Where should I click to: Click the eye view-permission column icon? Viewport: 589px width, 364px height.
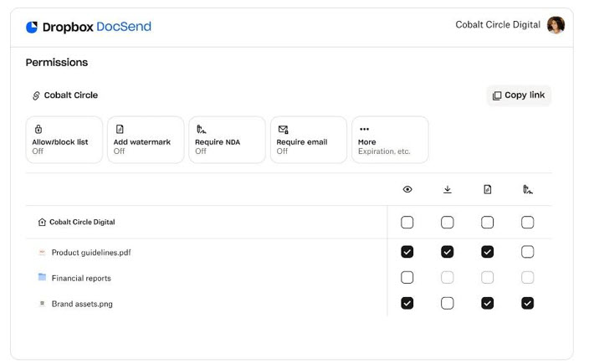(407, 190)
